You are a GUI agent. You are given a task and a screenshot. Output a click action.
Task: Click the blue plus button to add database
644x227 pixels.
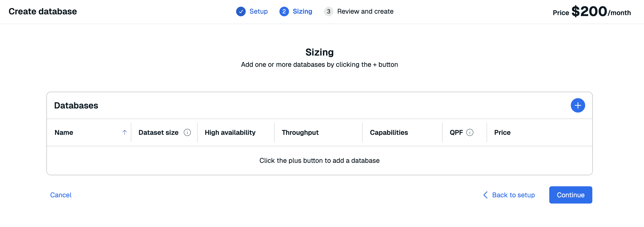tap(577, 105)
